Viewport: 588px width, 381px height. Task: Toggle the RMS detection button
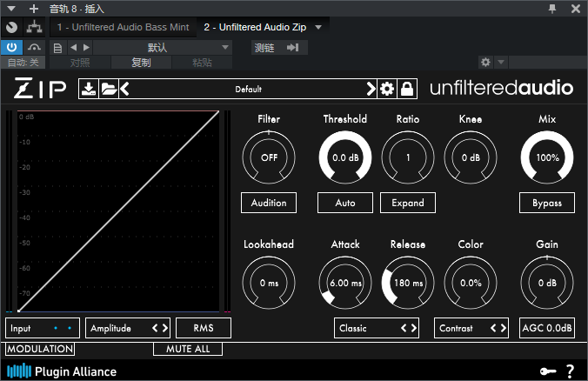tap(204, 328)
